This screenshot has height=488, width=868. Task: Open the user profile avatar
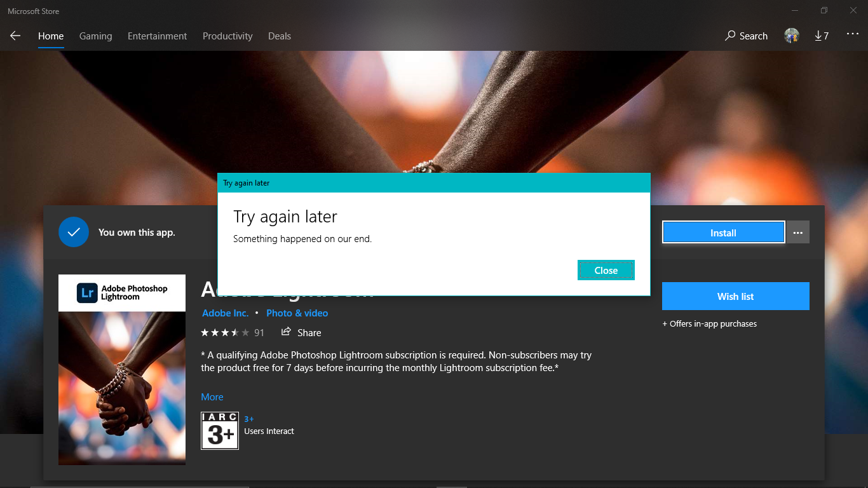792,36
